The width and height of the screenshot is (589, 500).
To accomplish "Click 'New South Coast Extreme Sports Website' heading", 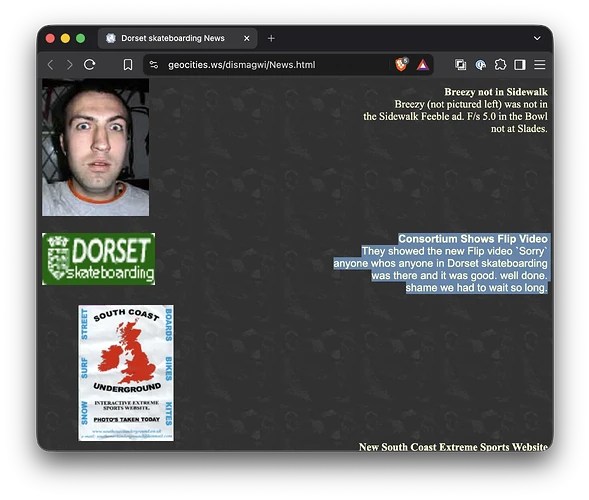I will [x=453, y=447].
